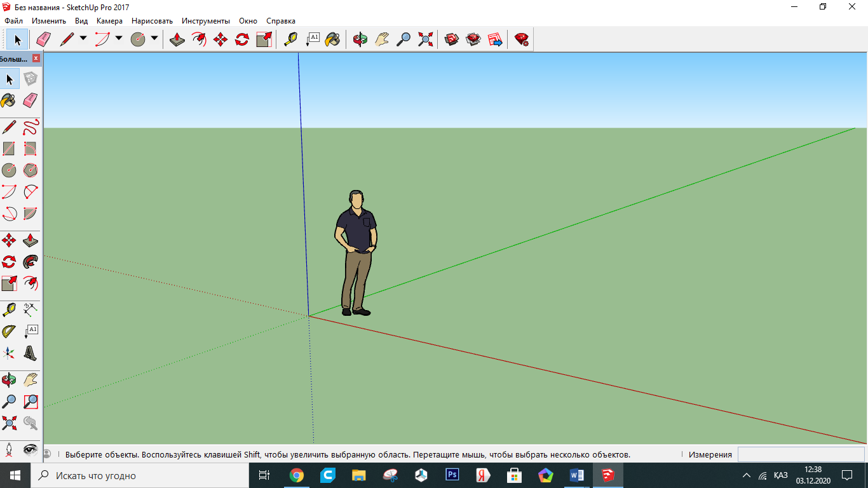868x488 pixels.
Task: Expand the shape tool dropdown arrow
Action: [154, 39]
